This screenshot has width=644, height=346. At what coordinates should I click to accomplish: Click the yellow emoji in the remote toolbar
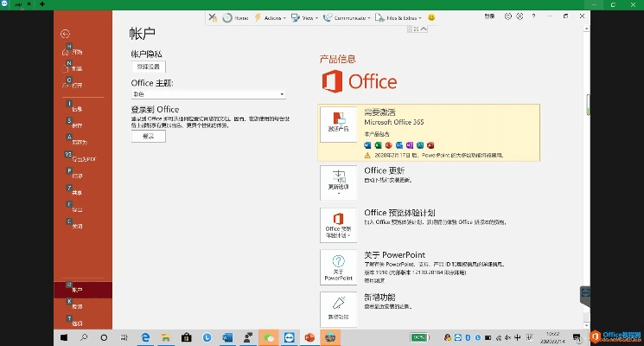coord(431,17)
